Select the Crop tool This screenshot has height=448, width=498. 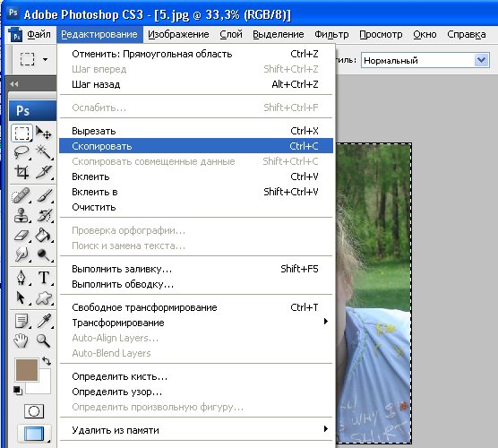coord(21,172)
